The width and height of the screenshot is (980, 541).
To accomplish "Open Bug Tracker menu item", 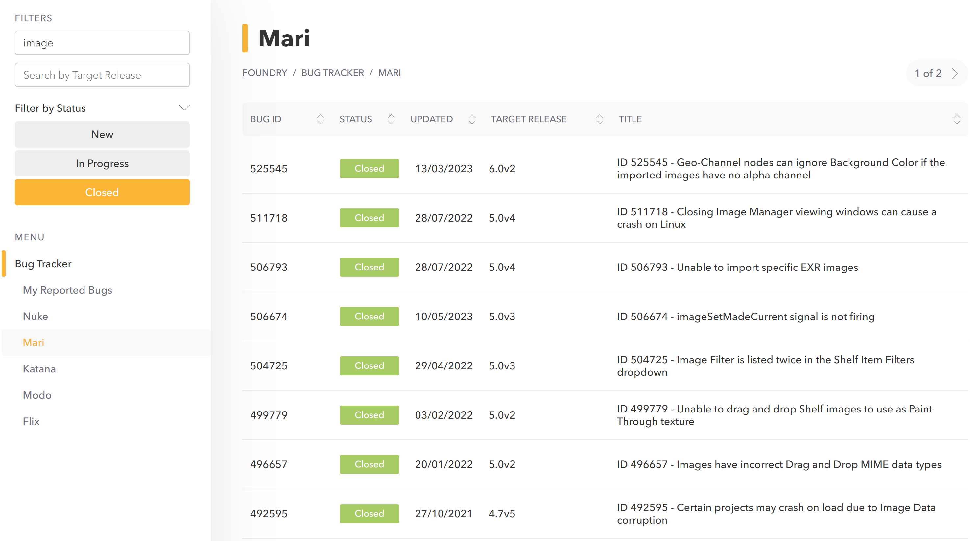I will tap(43, 263).
